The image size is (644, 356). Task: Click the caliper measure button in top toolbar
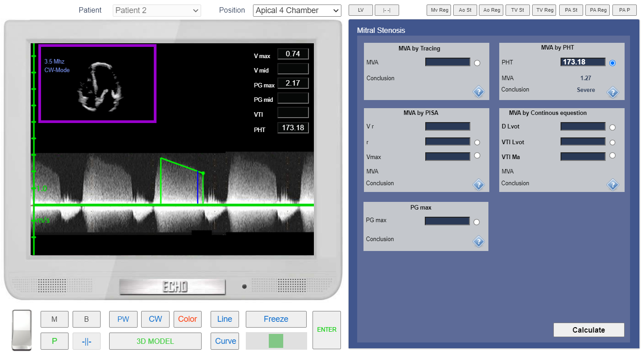(387, 10)
